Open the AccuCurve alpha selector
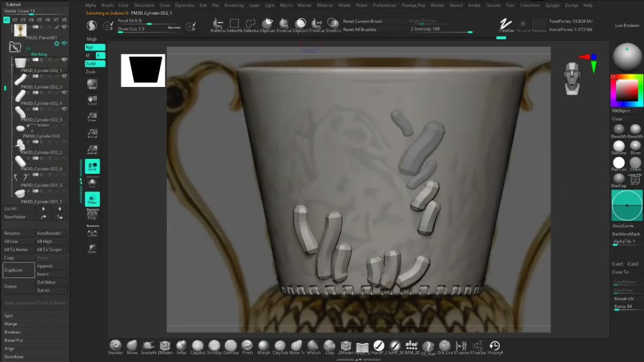 (x=627, y=206)
